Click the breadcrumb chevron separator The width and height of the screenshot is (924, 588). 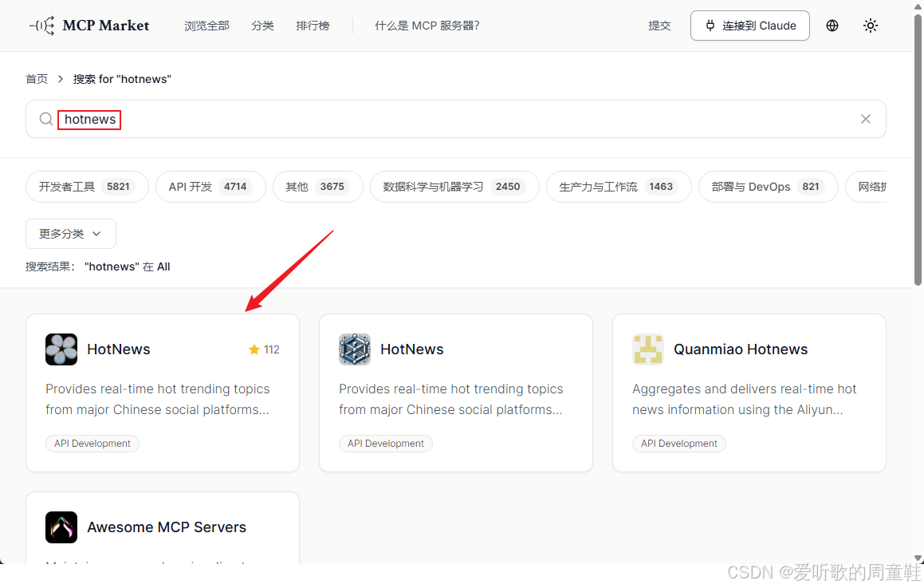pyautogui.click(x=60, y=79)
